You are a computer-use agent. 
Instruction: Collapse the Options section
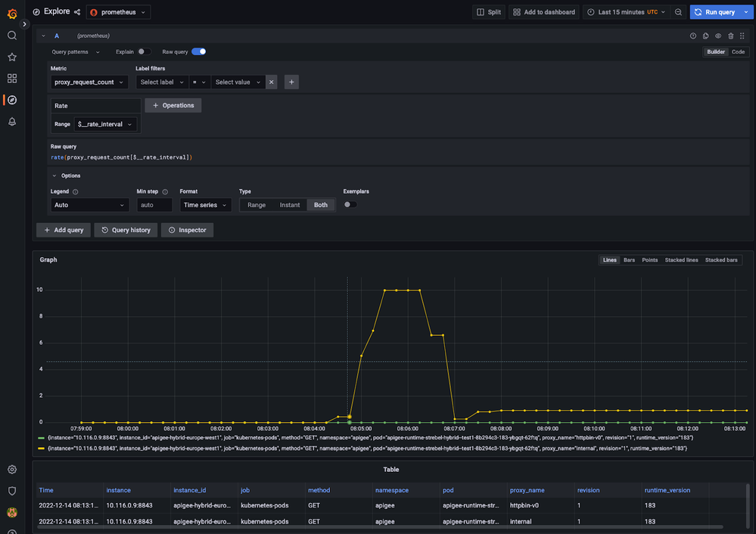[67, 175]
